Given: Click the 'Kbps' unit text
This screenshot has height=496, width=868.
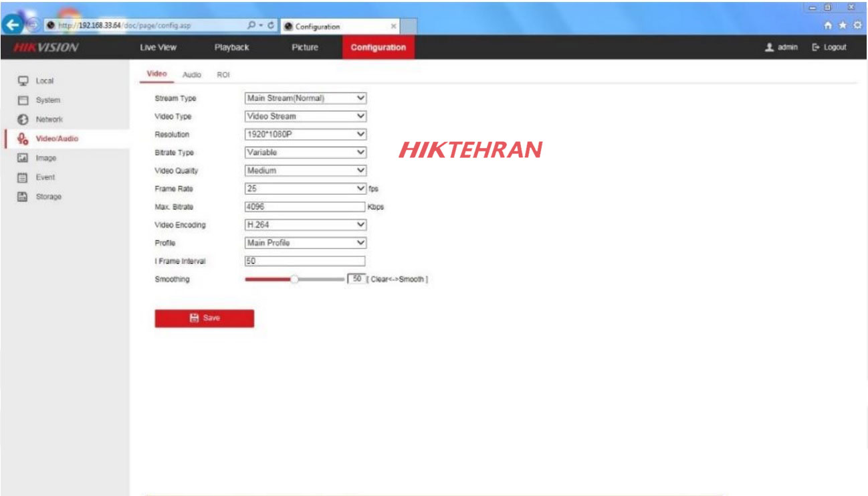Looking at the screenshot, I should pyautogui.click(x=376, y=208).
